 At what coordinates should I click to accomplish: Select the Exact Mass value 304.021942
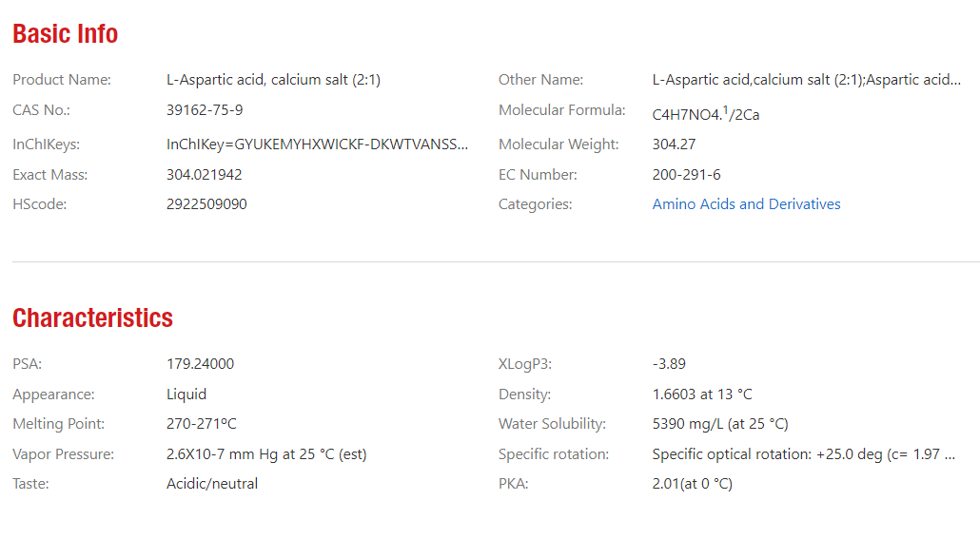204,175
